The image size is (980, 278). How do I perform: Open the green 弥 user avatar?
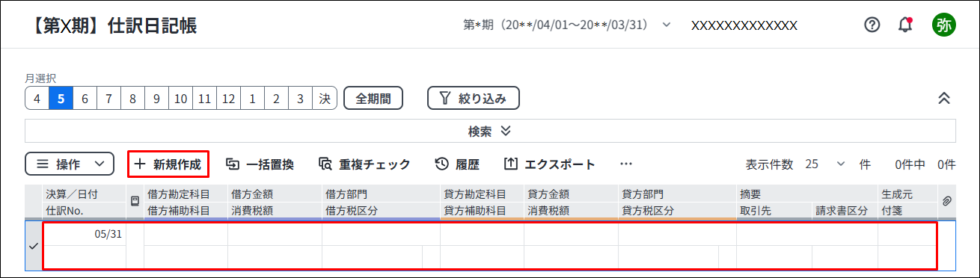[943, 25]
